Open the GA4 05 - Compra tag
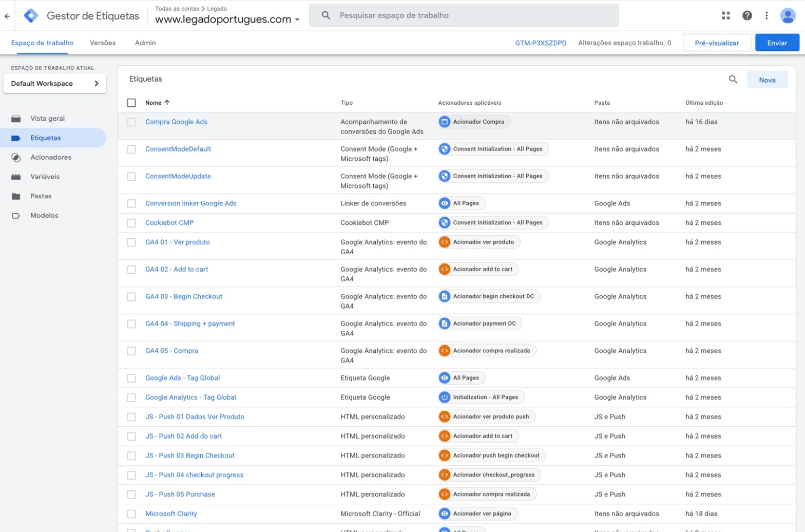The width and height of the screenshot is (805, 532). pyautogui.click(x=171, y=351)
